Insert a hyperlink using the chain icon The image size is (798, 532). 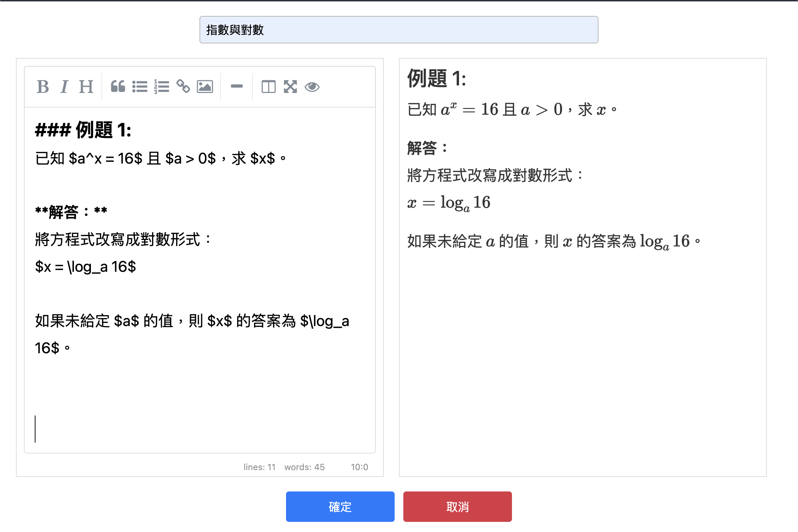(183, 87)
